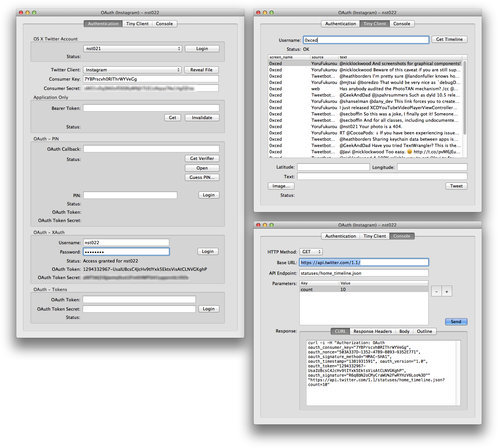The width and height of the screenshot is (498, 448).
Task: Switch to Tiny Client tab in left window
Action: click(137, 24)
